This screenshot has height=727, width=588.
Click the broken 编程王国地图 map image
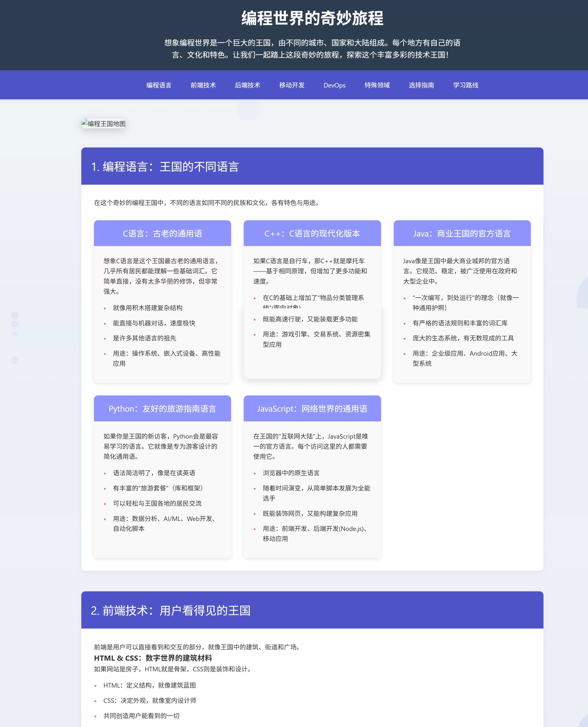pos(104,124)
